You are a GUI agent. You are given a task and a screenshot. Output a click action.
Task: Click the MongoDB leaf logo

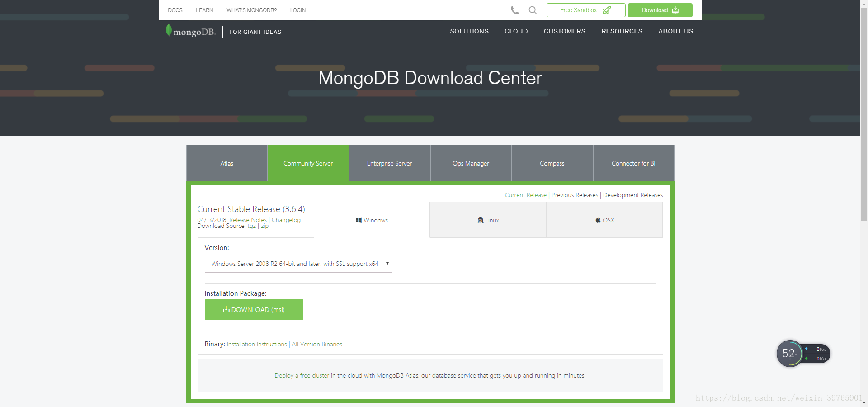point(190,31)
